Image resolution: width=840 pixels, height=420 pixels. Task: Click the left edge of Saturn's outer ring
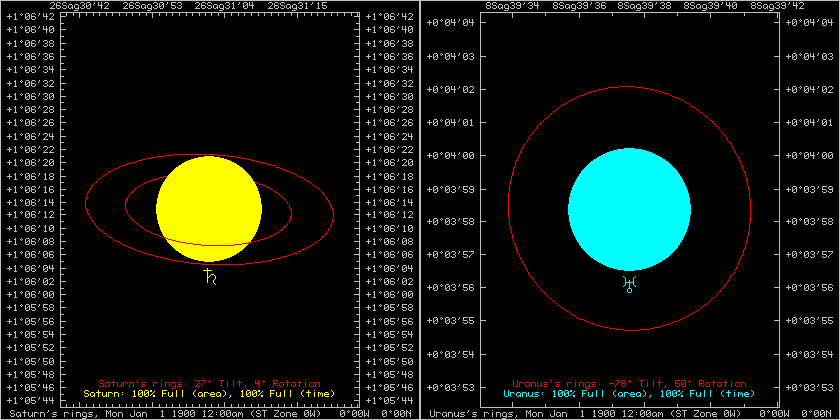pyautogui.click(x=86, y=204)
